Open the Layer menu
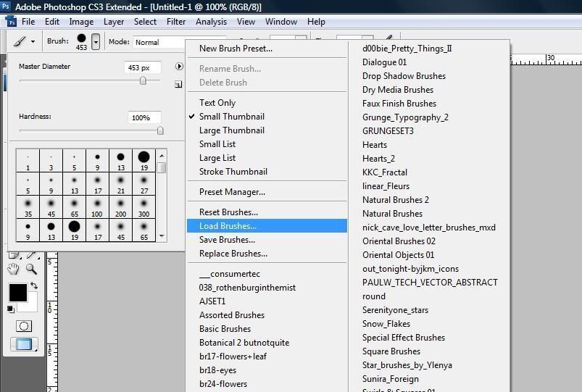The width and height of the screenshot is (582, 392). (114, 22)
